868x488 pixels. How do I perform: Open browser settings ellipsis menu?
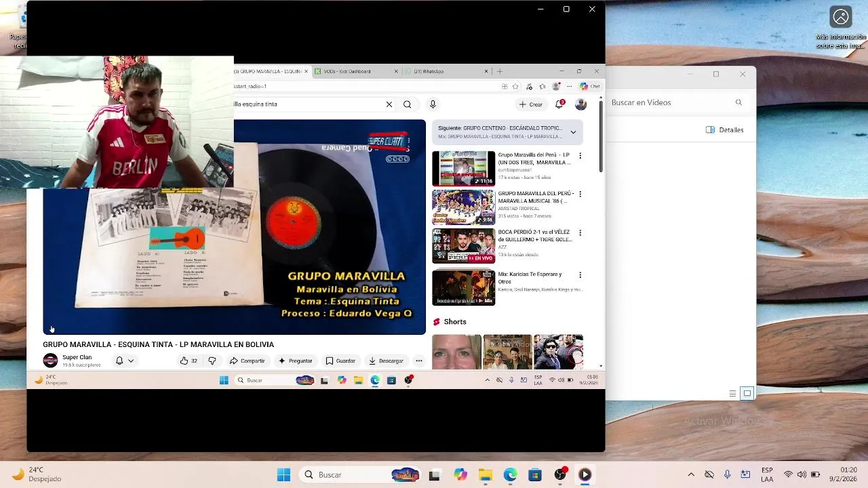[x=569, y=87]
